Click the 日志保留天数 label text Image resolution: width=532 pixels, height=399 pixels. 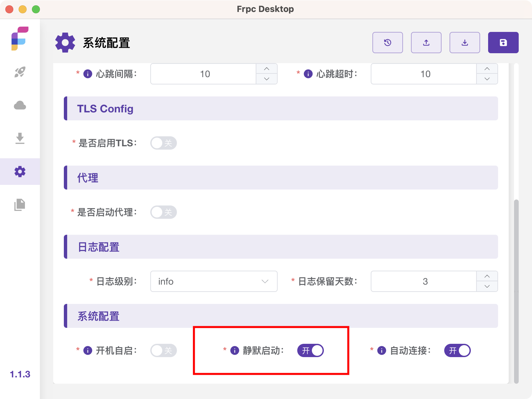pyautogui.click(x=328, y=281)
